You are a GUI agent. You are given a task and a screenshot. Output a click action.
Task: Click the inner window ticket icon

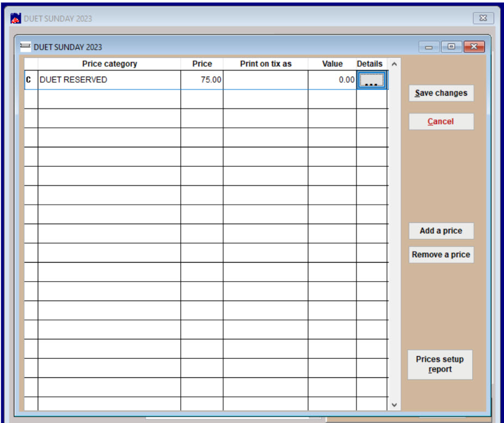click(x=26, y=47)
